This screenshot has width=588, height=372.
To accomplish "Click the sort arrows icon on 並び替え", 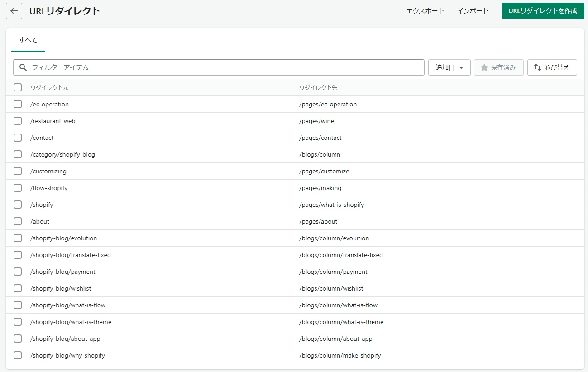I will coord(538,67).
